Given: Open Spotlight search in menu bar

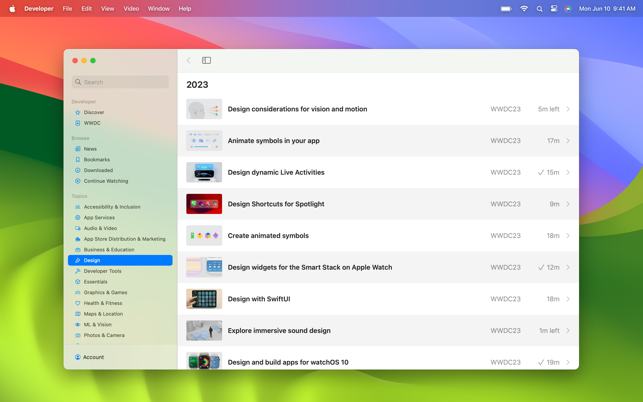Looking at the screenshot, I should coord(539,9).
